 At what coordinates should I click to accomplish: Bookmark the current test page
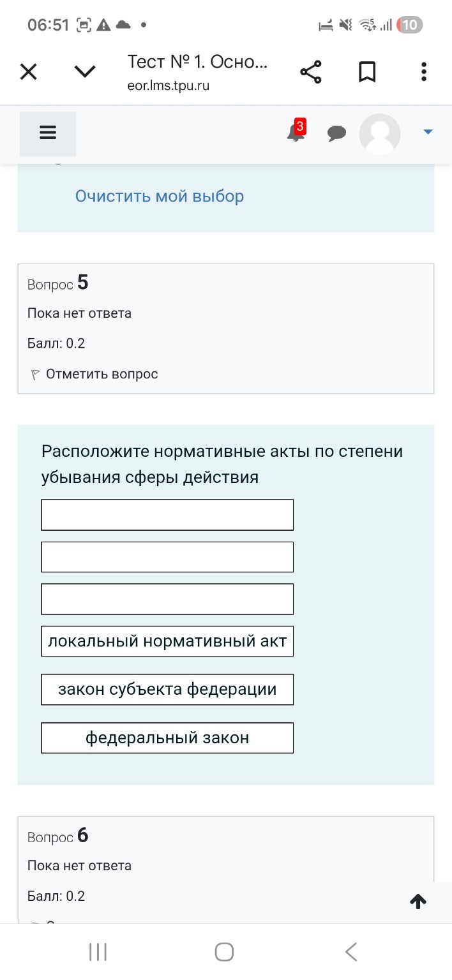[367, 71]
